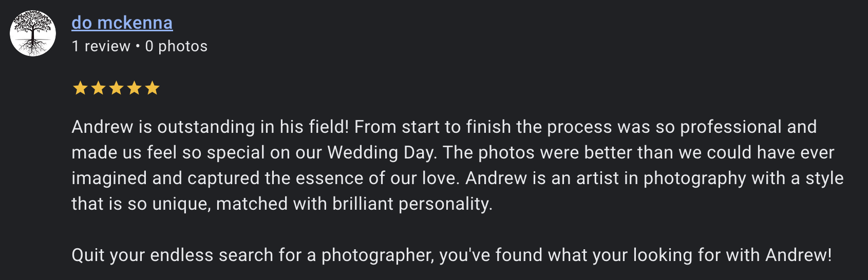This screenshot has height=280, width=868.
Task: Click the word "outstanding" in the review
Action: pos(206,127)
